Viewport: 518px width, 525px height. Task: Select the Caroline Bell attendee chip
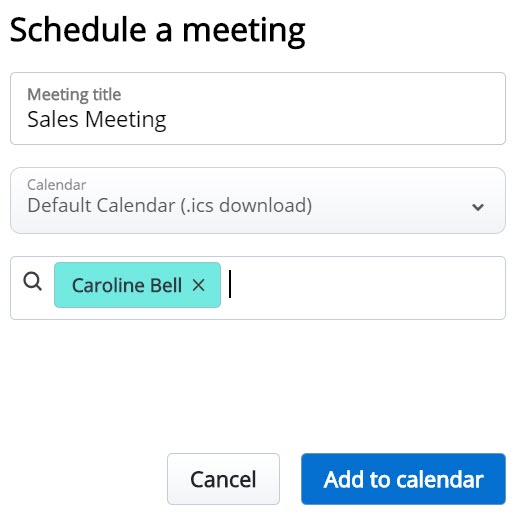click(137, 285)
